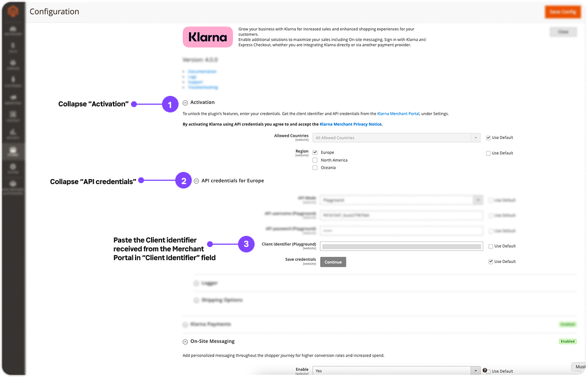Click the Save Config button
Viewport: 588px width, 377px height.
[562, 12]
